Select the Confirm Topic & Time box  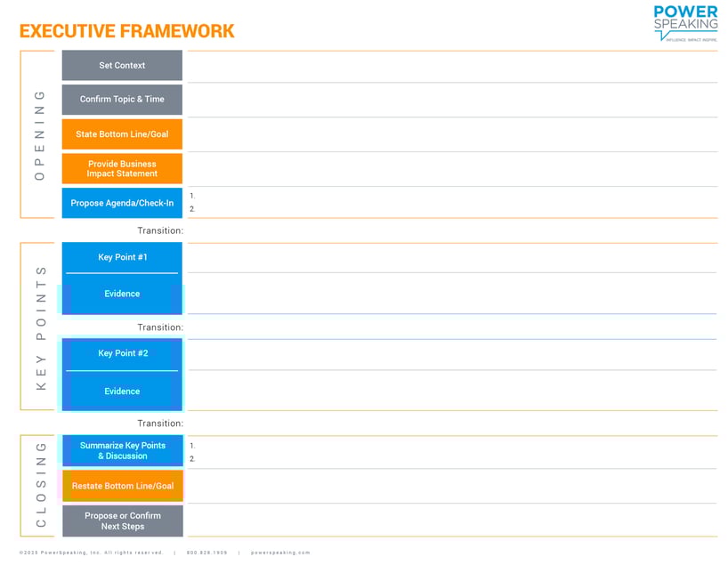pos(121,99)
